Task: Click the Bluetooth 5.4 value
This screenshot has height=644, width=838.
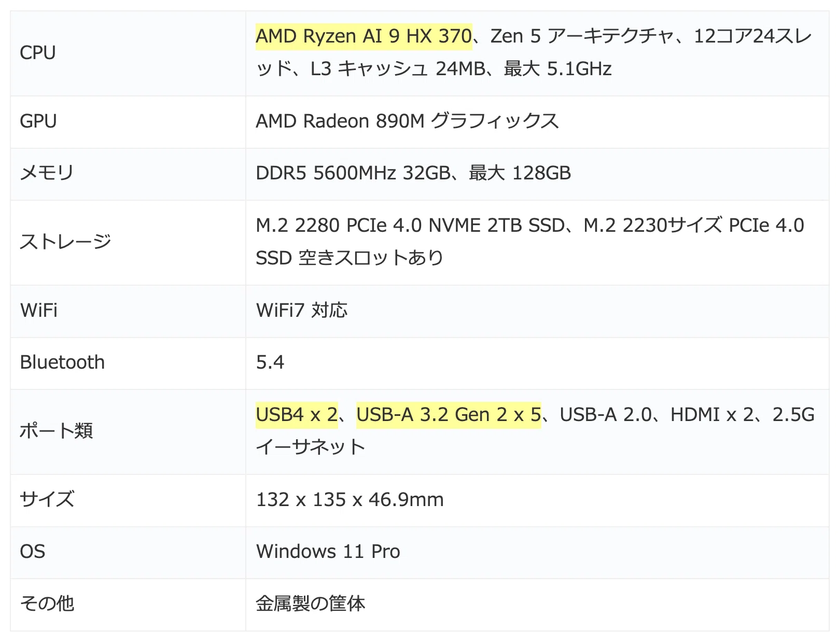Action: point(270,362)
